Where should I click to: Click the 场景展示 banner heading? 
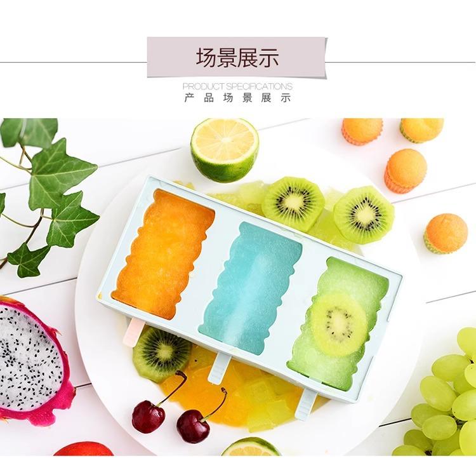pos(237,57)
